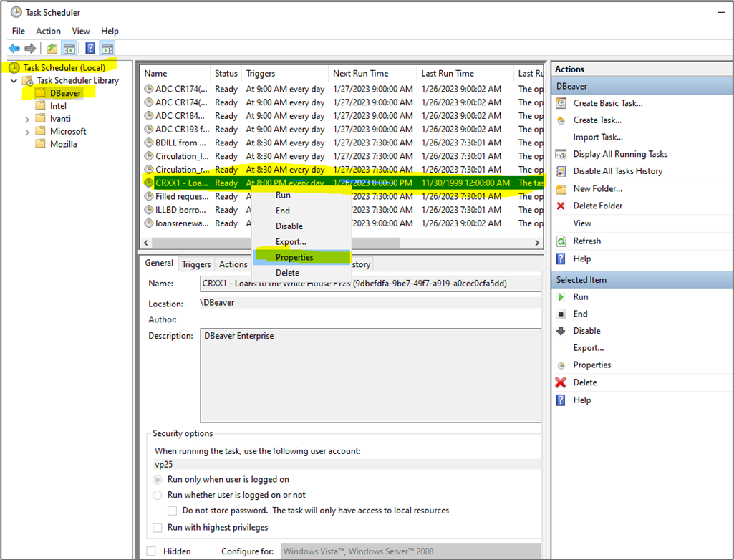This screenshot has height=560, width=734.
Task: Choose Properties from the context menu
Action: coord(301,257)
